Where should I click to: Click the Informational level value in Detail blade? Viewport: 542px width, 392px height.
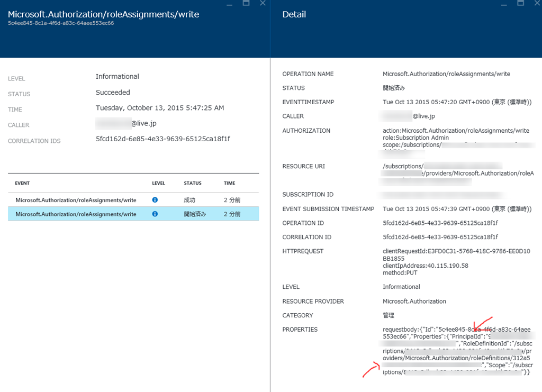click(401, 287)
